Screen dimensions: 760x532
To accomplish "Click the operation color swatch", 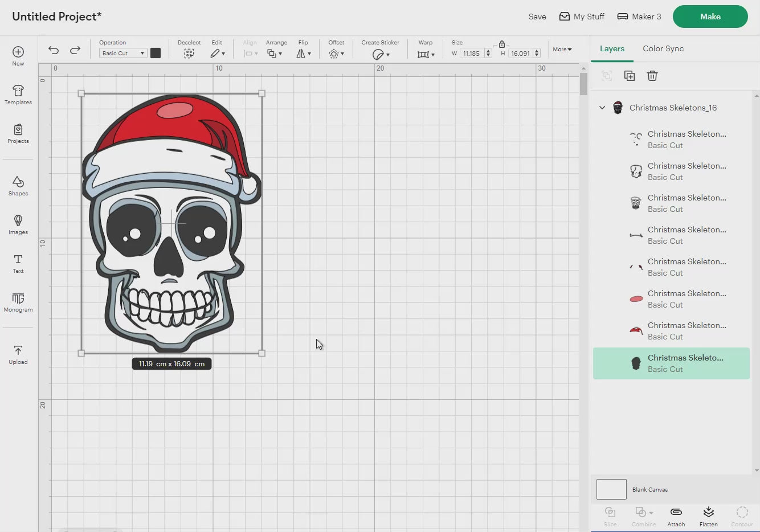I will tap(155, 53).
